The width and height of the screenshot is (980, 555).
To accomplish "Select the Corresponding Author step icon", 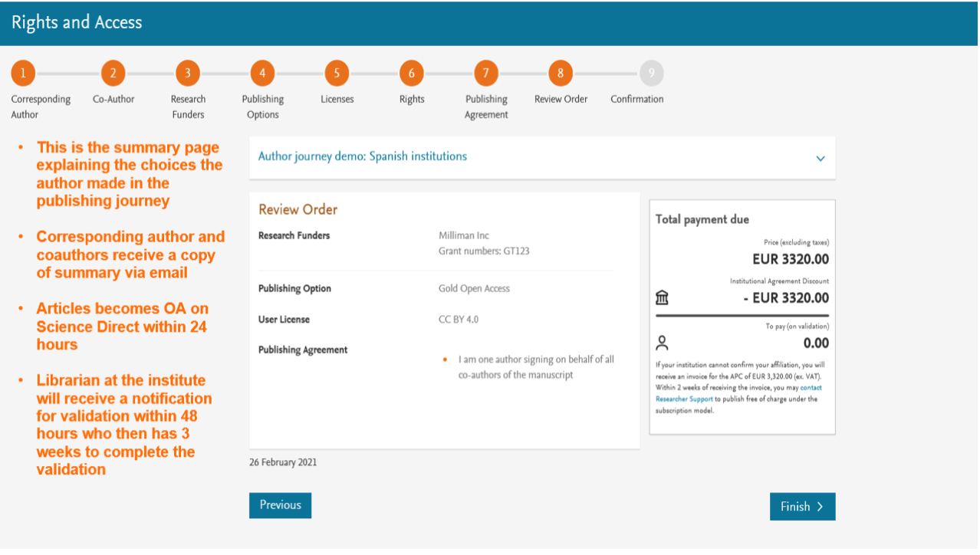I will 23,72.
